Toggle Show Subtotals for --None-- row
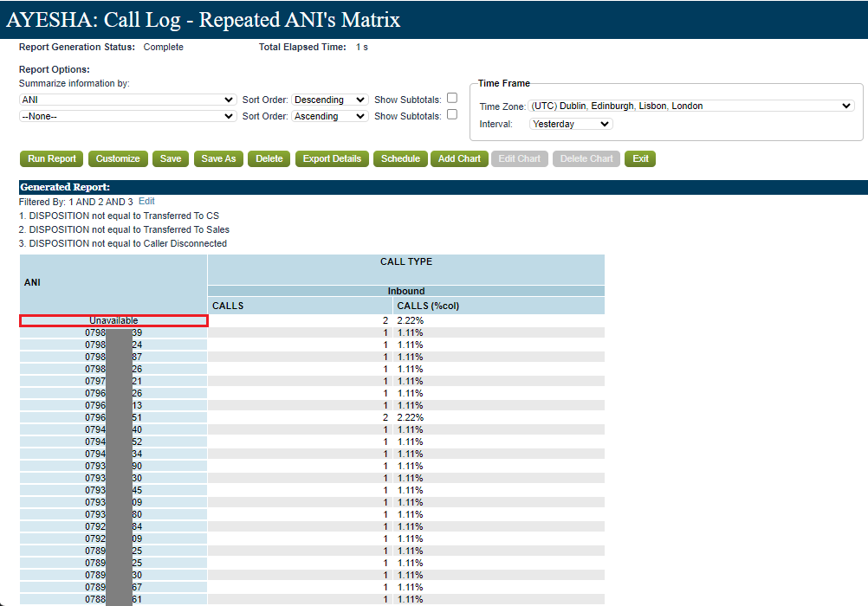The width and height of the screenshot is (868, 606). coord(452,114)
